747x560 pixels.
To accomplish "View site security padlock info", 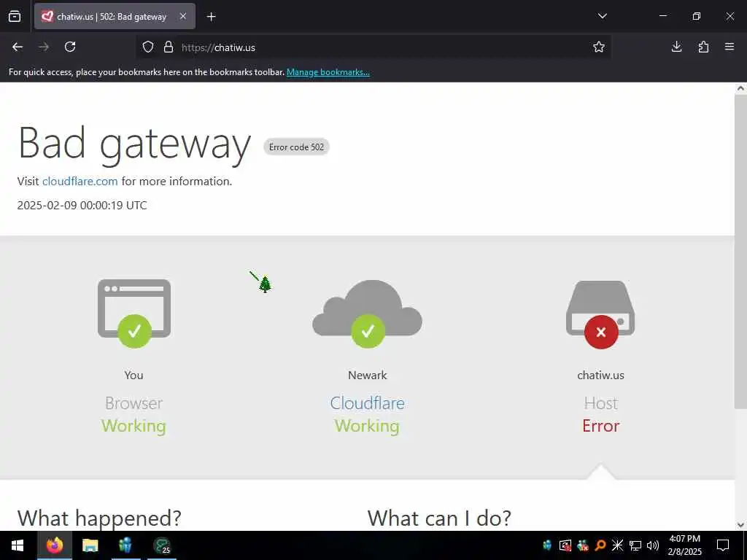I will click(169, 47).
